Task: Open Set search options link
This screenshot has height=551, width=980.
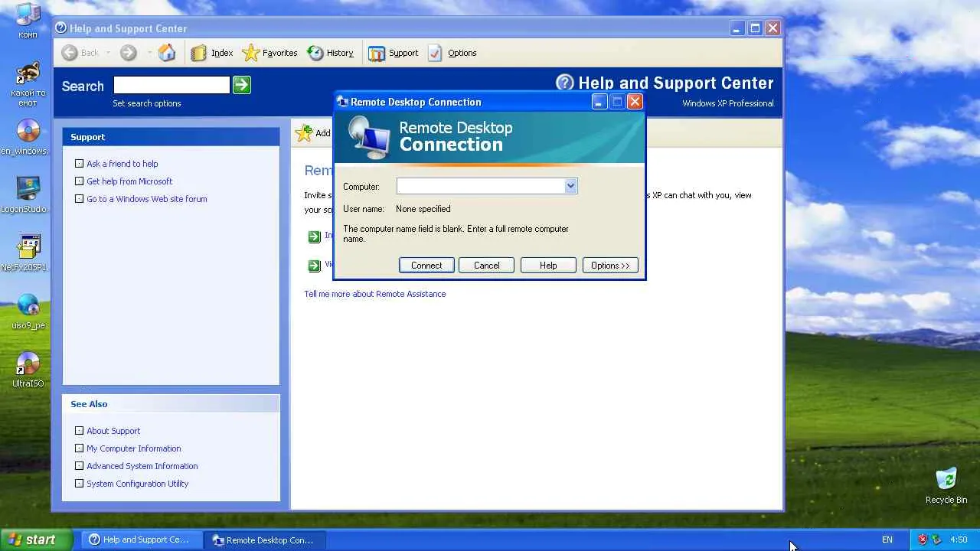Action: [147, 103]
